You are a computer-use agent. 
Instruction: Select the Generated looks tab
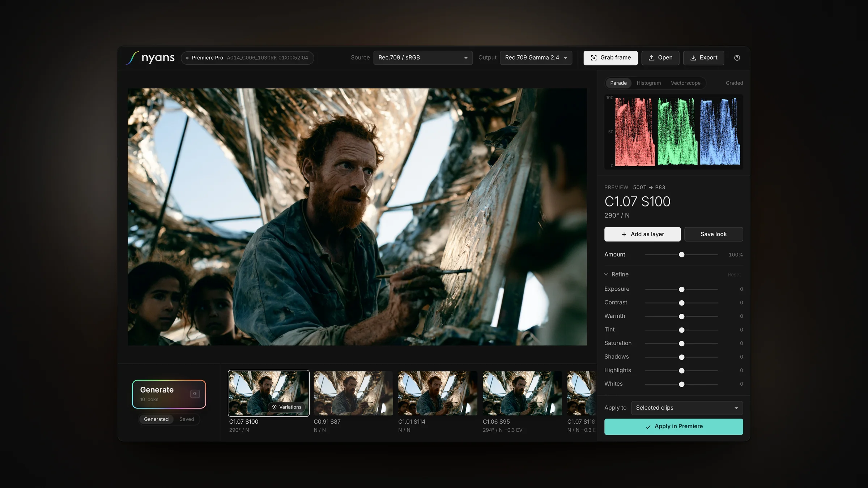click(x=156, y=419)
